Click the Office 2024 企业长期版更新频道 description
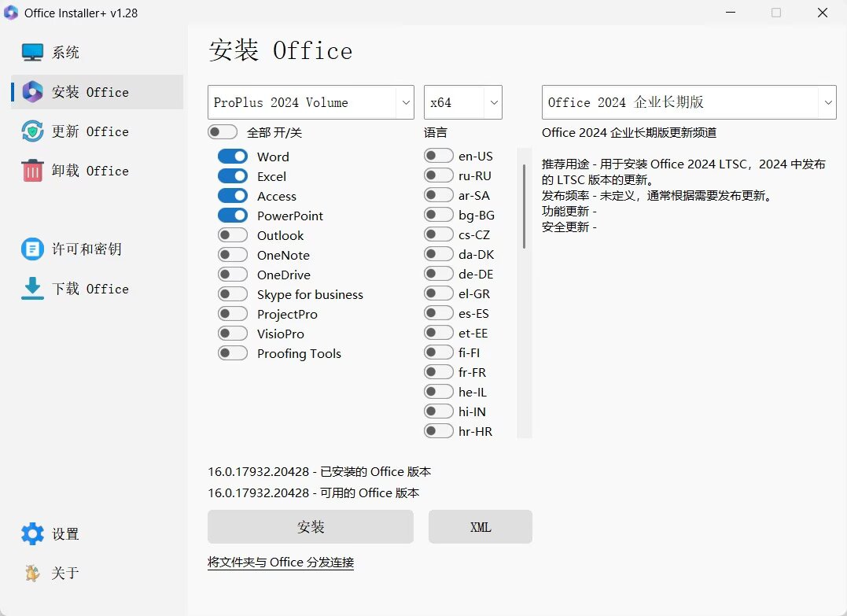The image size is (847, 616). [629, 132]
